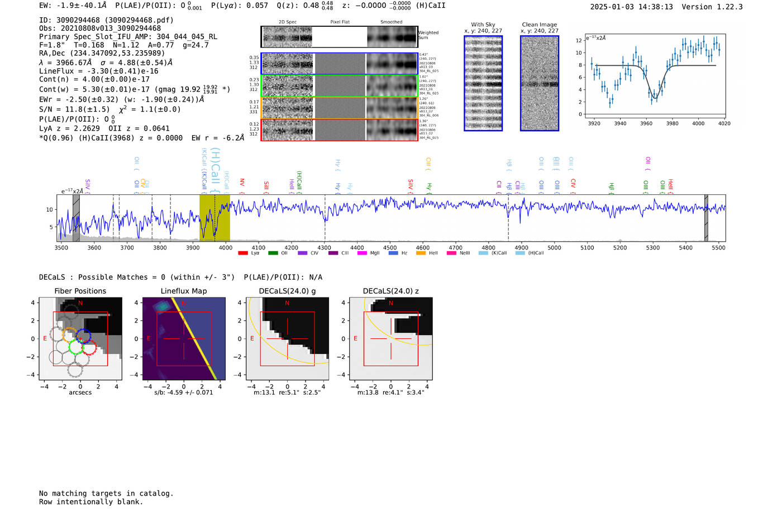Click the Weighted Sum 2D spectrum strip
Screen dimensions: 782x532
340,37
